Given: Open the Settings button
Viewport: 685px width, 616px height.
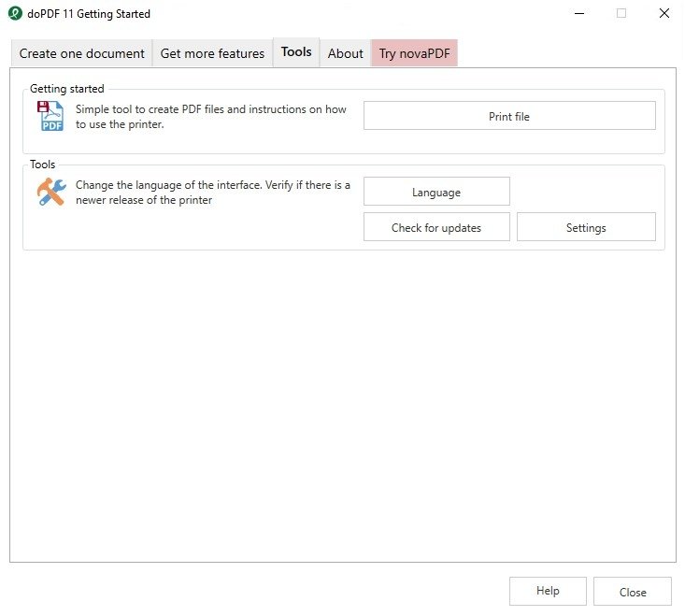Looking at the screenshot, I should (586, 227).
